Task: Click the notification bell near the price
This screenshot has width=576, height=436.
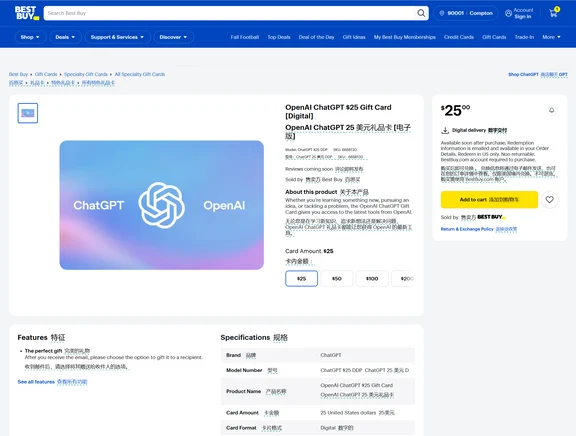Action: 551,110
